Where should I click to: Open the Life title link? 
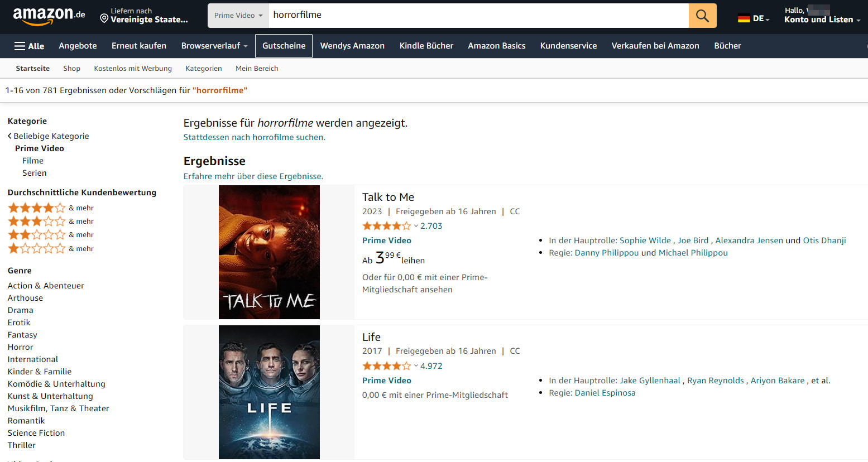(x=371, y=337)
